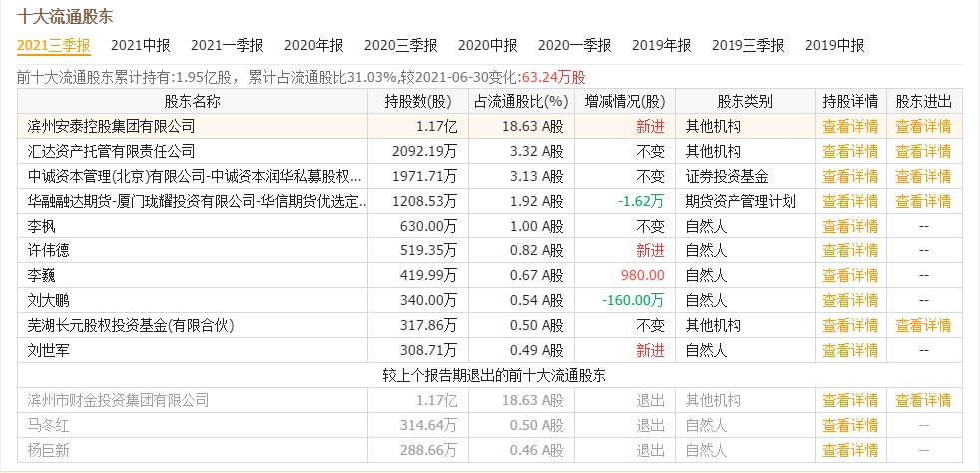This screenshot has width=980, height=473.
Task: View 持股详情 for 中诚资本管理(北京)有限公司 row
Action: point(850,177)
